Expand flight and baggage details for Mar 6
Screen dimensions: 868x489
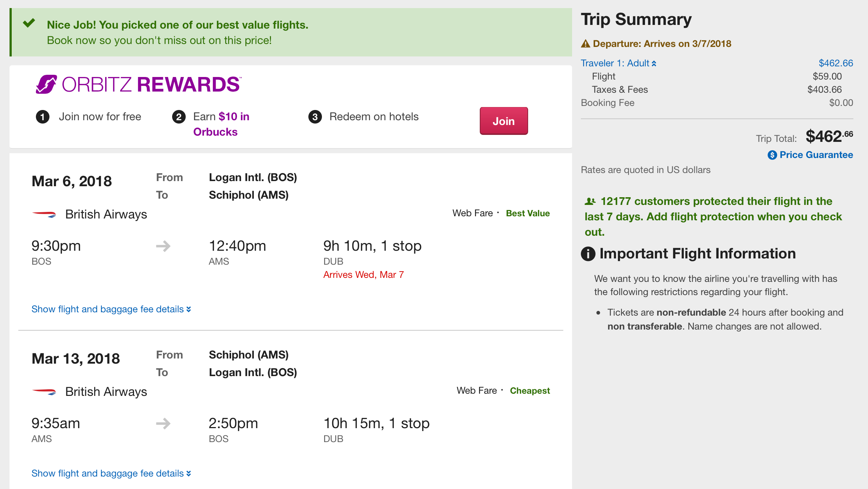point(111,309)
